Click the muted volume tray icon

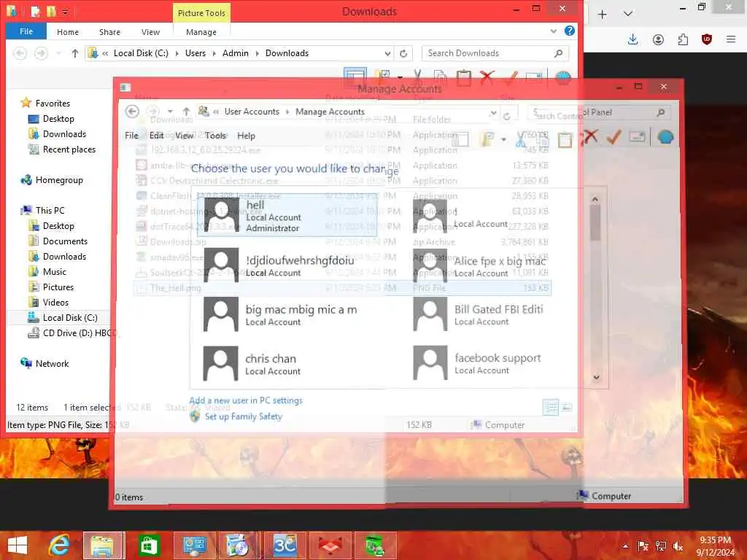click(x=678, y=545)
